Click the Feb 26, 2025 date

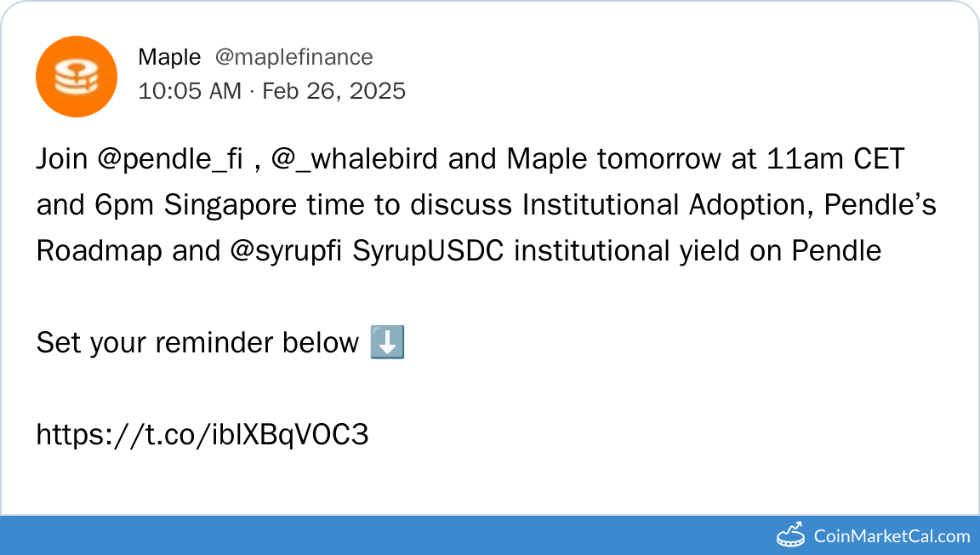point(333,91)
